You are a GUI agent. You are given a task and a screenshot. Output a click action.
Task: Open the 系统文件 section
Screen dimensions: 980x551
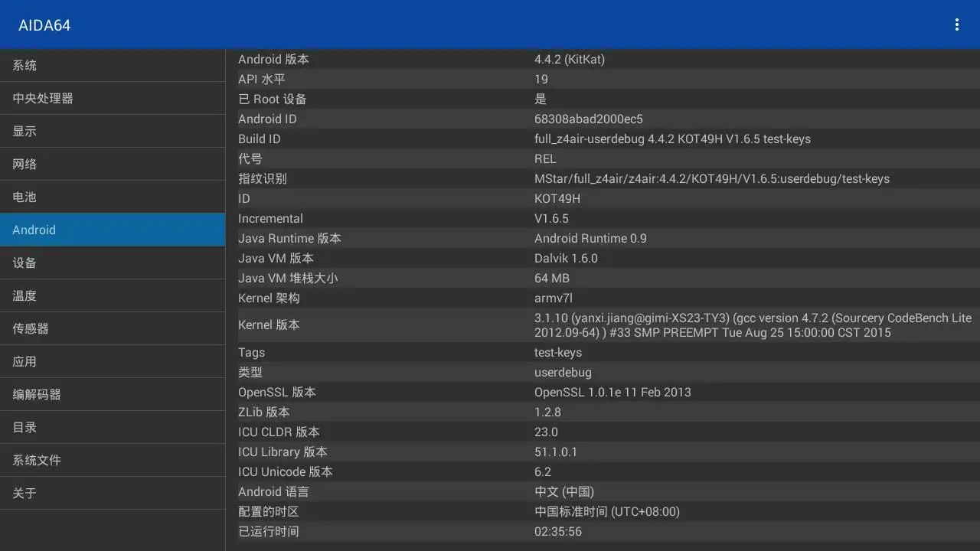(x=113, y=460)
